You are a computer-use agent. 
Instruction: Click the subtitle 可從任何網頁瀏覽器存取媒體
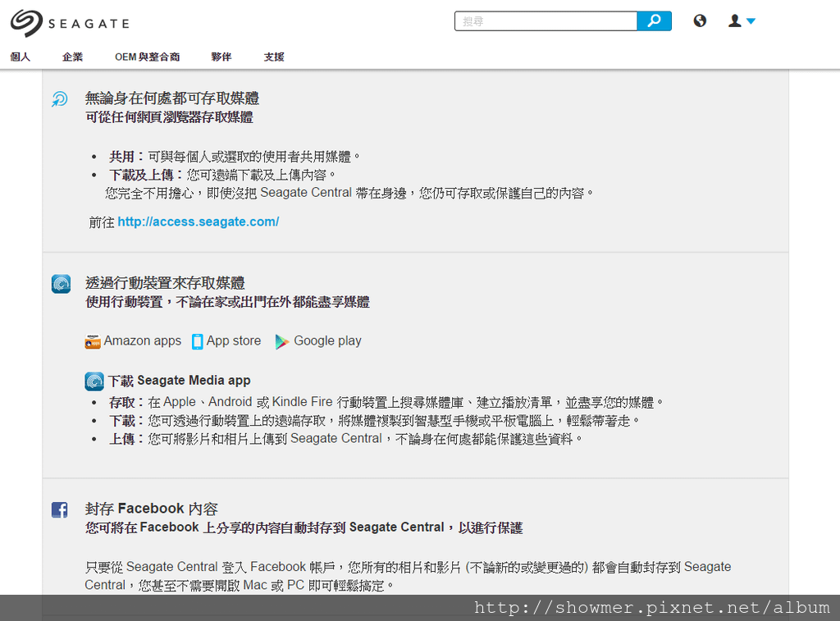pos(169,117)
